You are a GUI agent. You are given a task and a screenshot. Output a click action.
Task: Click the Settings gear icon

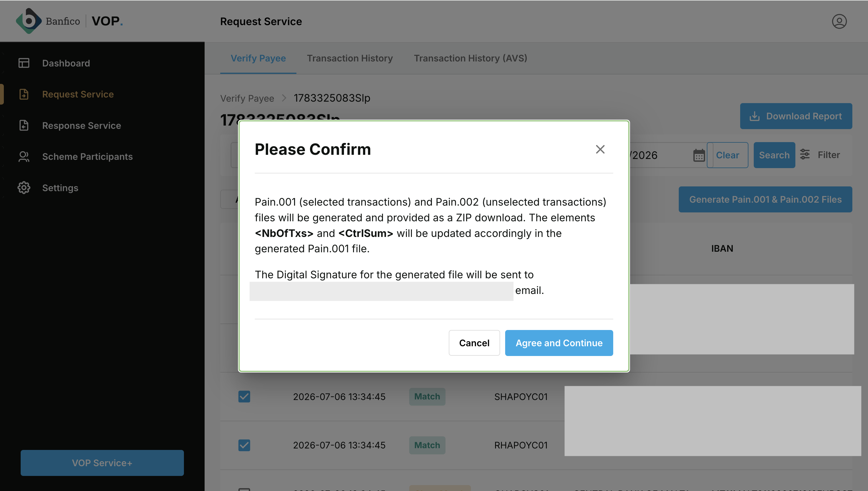(x=24, y=188)
